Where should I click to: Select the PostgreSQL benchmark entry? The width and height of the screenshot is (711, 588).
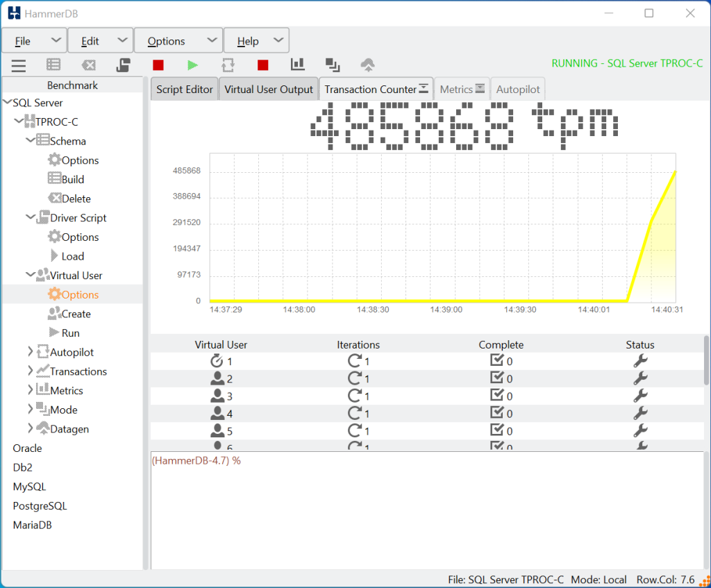click(x=40, y=505)
